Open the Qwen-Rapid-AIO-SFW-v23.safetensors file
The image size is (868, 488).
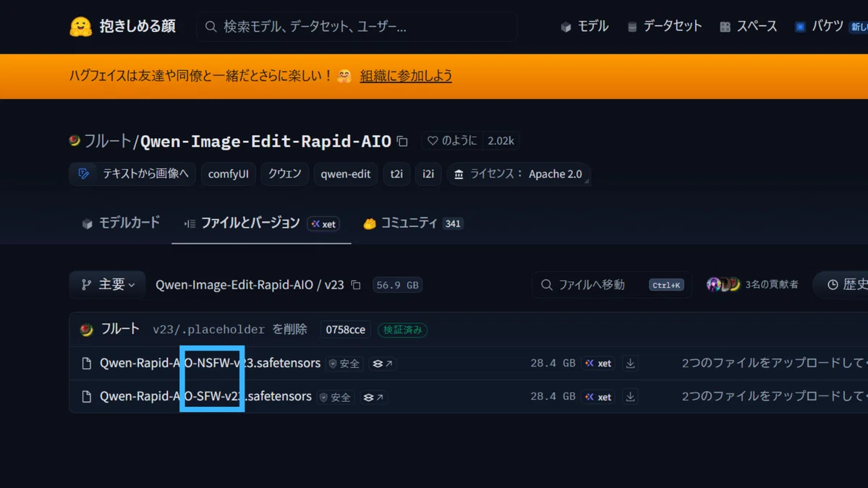pos(205,396)
